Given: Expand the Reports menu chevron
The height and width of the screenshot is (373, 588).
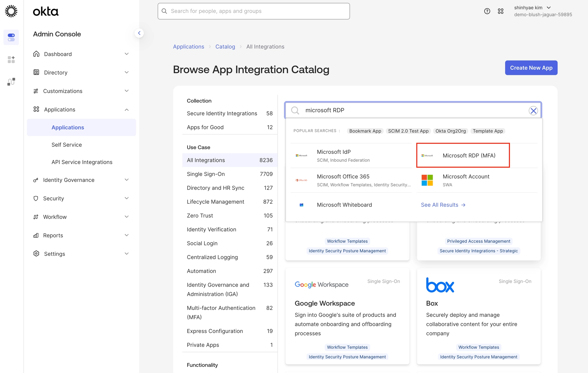Looking at the screenshot, I should [x=127, y=235].
